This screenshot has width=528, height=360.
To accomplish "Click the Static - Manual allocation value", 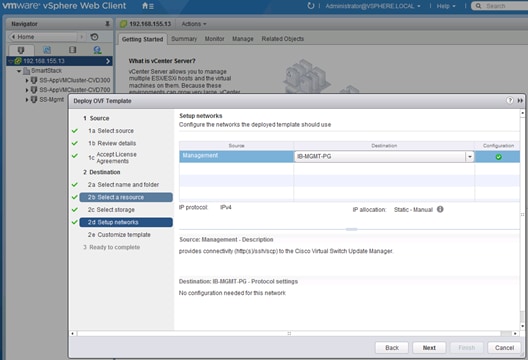I will (x=413, y=209).
